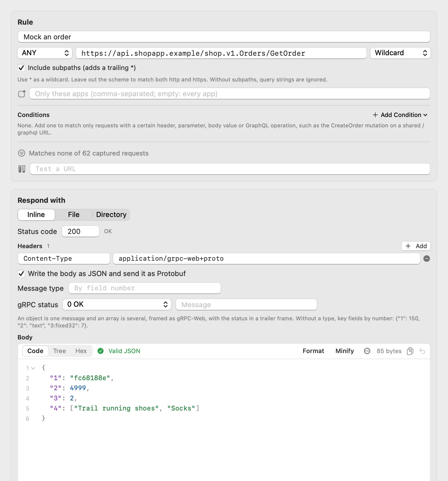
Task: Click the application/grpc-web+proto value field
Action: tap(267, 259)
